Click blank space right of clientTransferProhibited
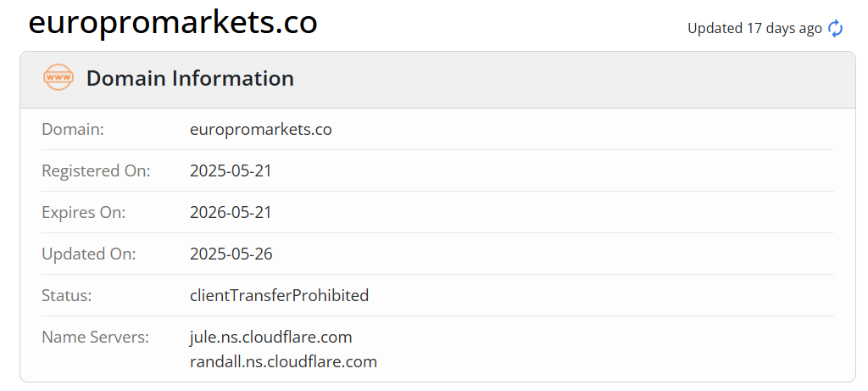The height and width of the screenshot is (391, 868). (x=593, y=295)
